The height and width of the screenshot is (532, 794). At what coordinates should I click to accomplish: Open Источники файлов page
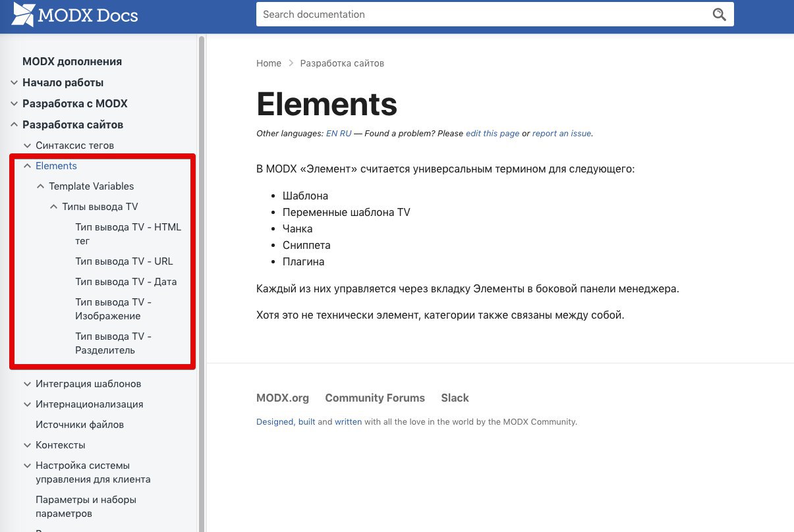pyautogui.click(x=80, y=425)
